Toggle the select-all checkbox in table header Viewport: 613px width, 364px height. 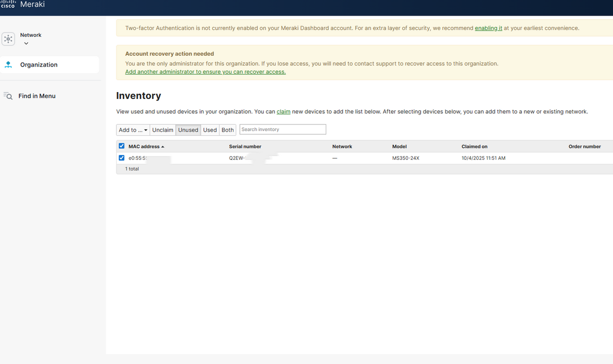pos(122,146)
